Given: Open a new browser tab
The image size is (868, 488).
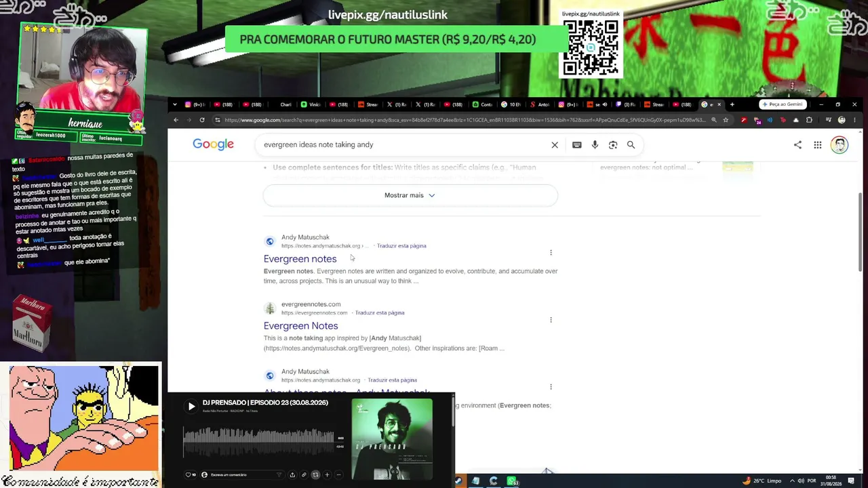Looking at the screenshot, I should pos(732,104).
